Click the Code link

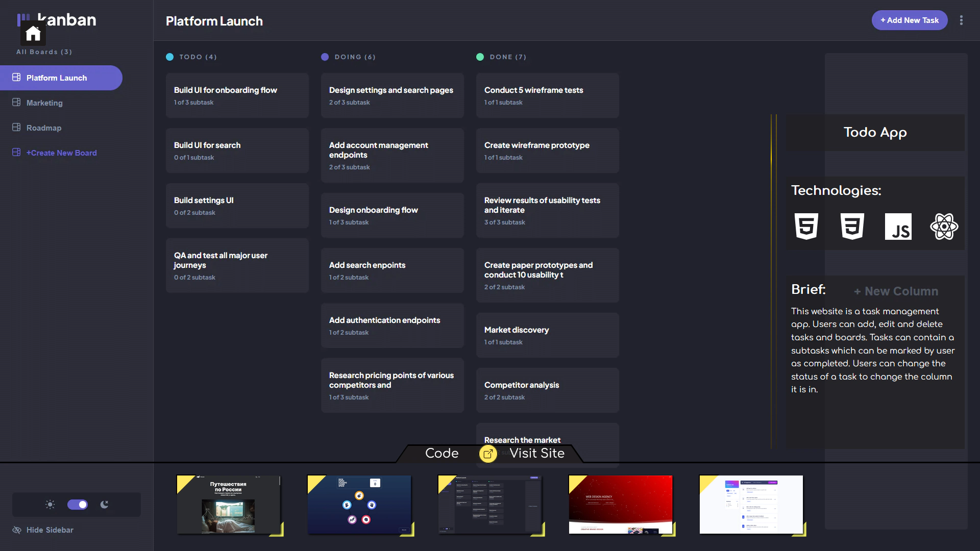point(442,454)
